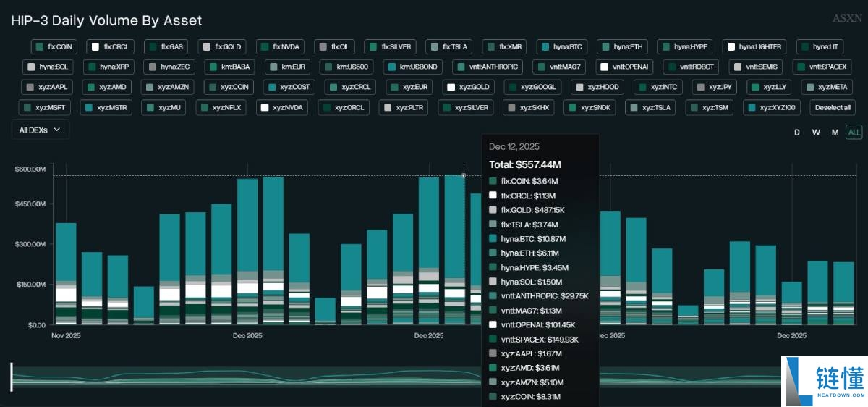Toggle the km:BABA legend series
The width and height of the screenshot is (868, 407).
(230, 67)
